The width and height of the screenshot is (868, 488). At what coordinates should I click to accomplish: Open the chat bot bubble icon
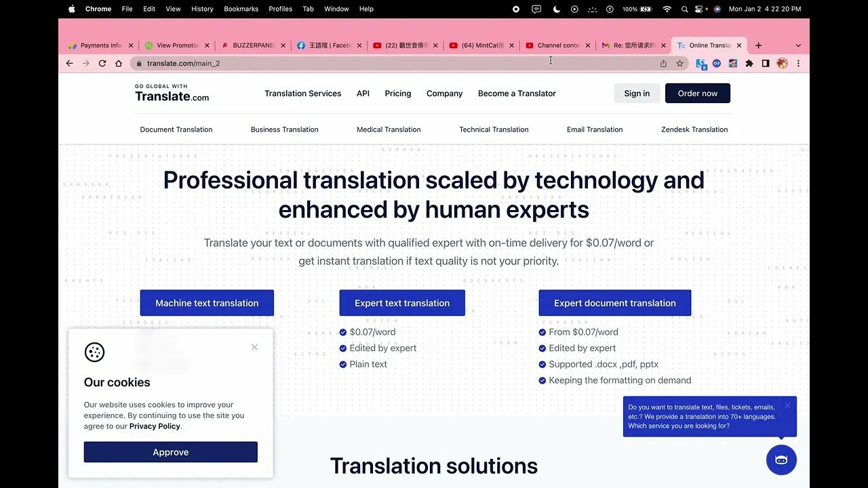point(781,460)
